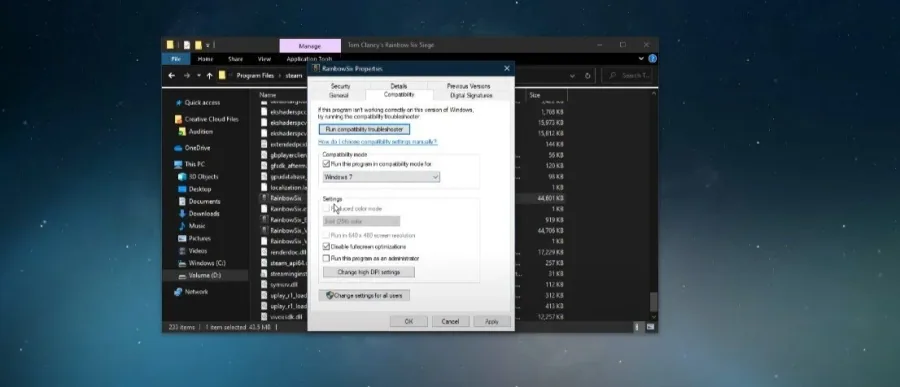Switch to the Digital Signatures tab
Image resolution: width=900 pixels, height=387 pixels.
point(471,95)
